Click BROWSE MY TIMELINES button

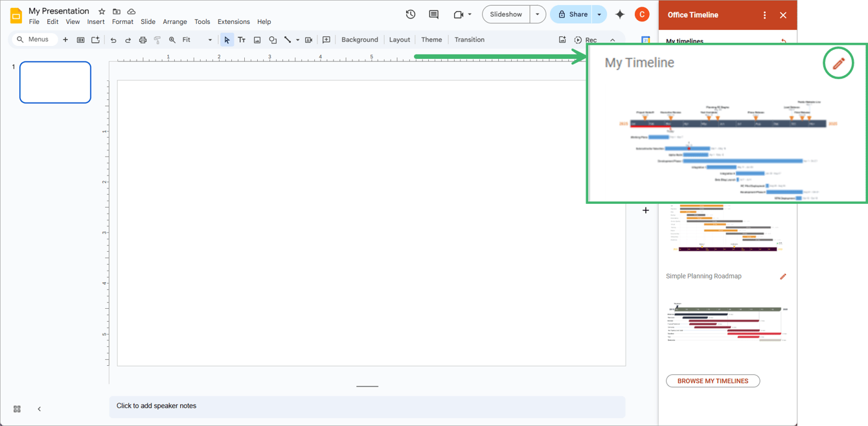(713, 381)
